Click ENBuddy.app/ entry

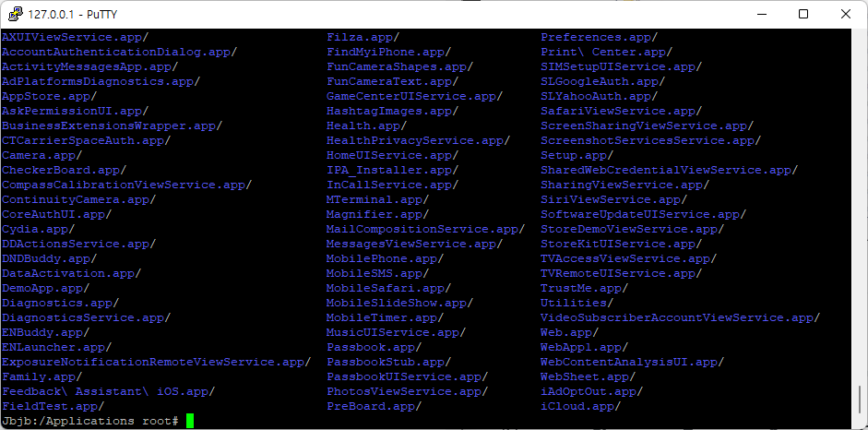click(45, 332)
